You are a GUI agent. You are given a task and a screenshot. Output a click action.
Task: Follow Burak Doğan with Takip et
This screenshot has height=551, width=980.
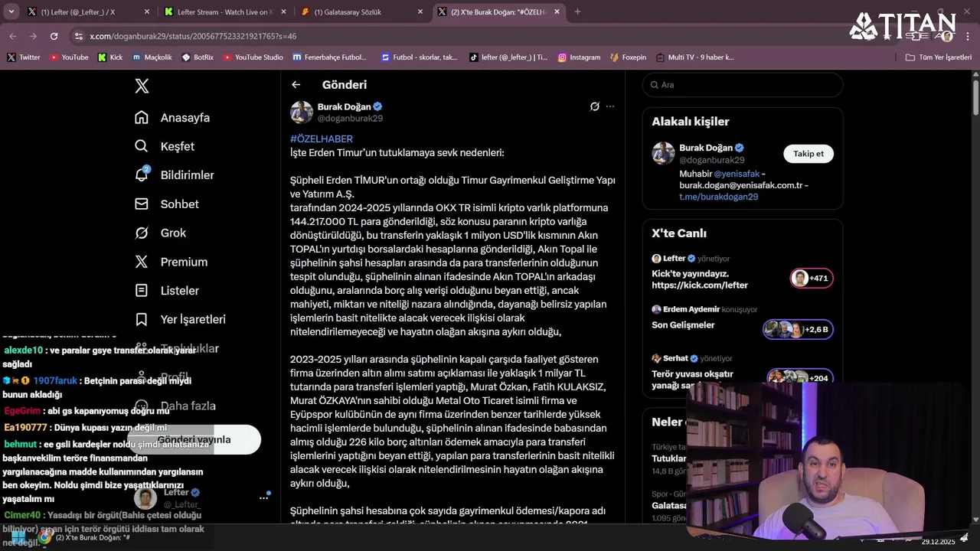point(808,154)
